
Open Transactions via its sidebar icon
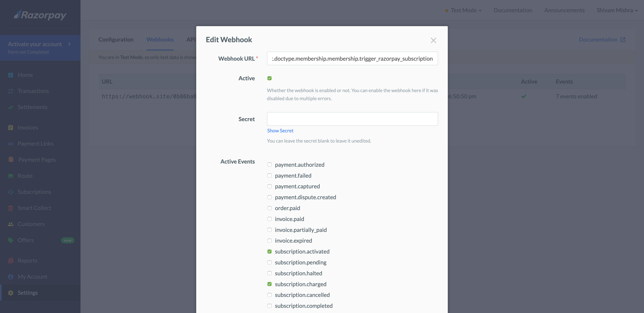[11, 91]
